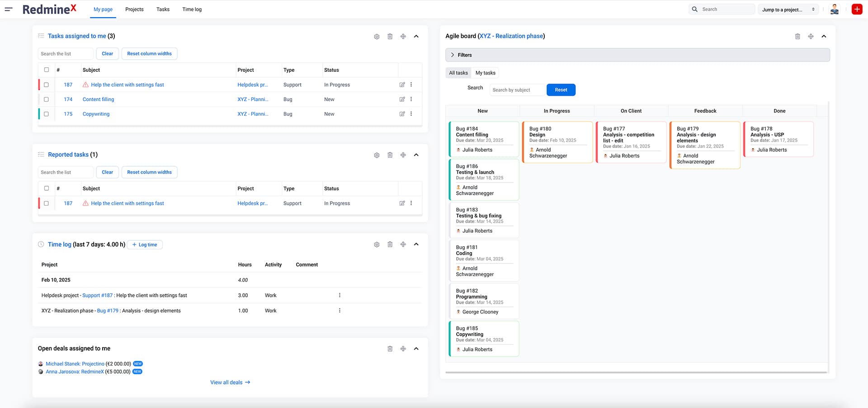Screen dimensions: 868x408
Task: Delete the Reported tasks widget
Action: click(390, 155)
